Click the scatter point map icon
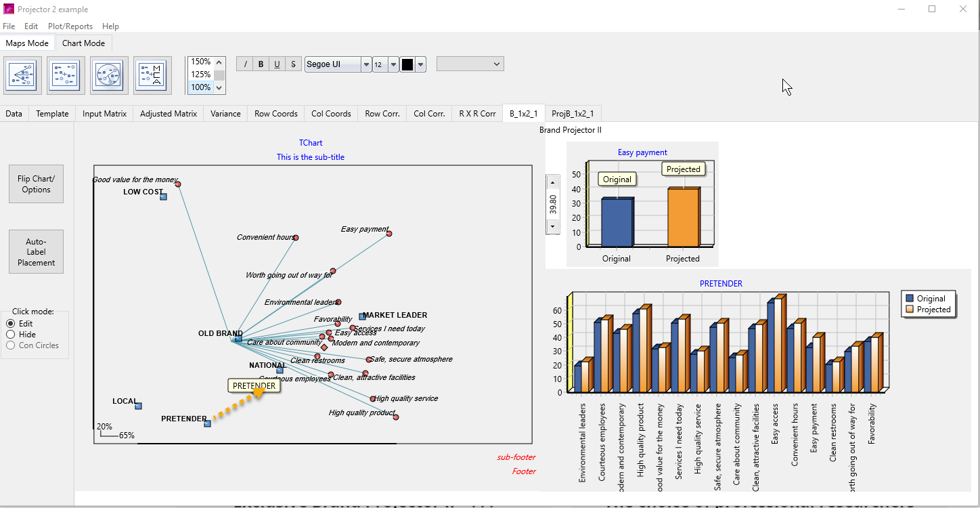Image resolution: width=980 pixels, height=508 pixels. click(66, 75)
